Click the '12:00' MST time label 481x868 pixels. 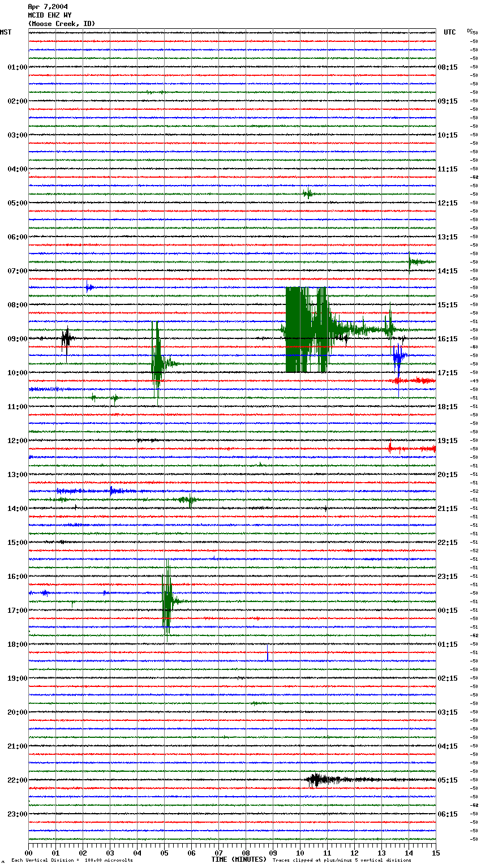[18, 441]
